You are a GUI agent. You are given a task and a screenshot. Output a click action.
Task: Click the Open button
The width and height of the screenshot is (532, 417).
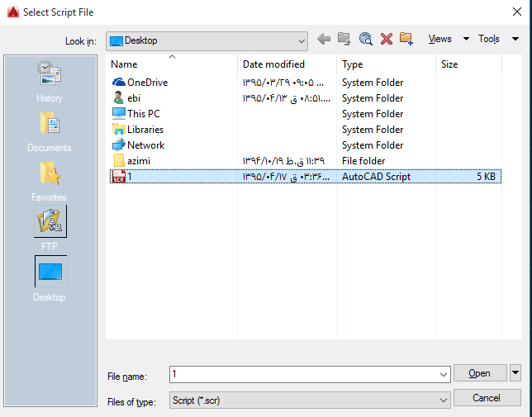point(480,373)
